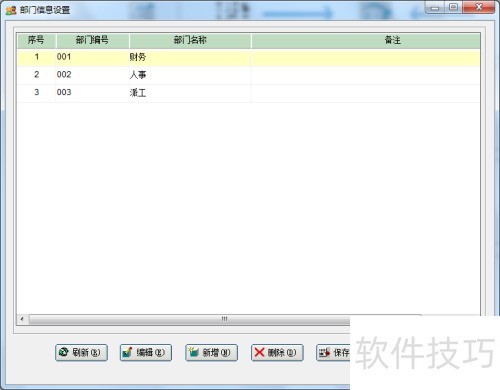
Task: Minimize the 部门信息设置 window
Action: pos(435,7)
